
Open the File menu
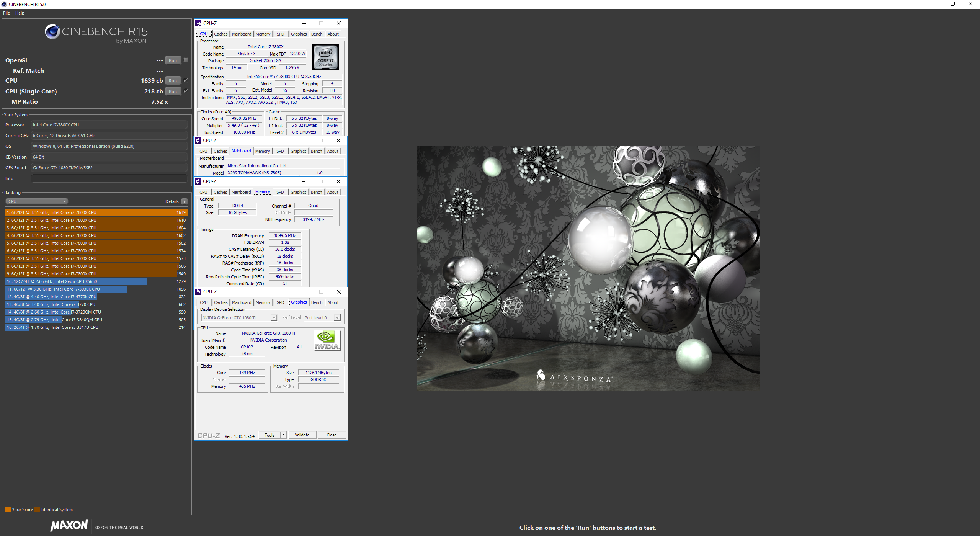coord(7,13)
